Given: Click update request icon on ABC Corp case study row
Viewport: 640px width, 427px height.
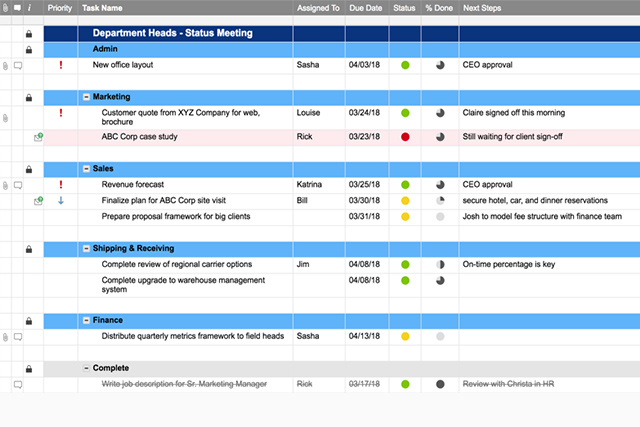Looking at the screenshot, I should [x=38, y=137].
